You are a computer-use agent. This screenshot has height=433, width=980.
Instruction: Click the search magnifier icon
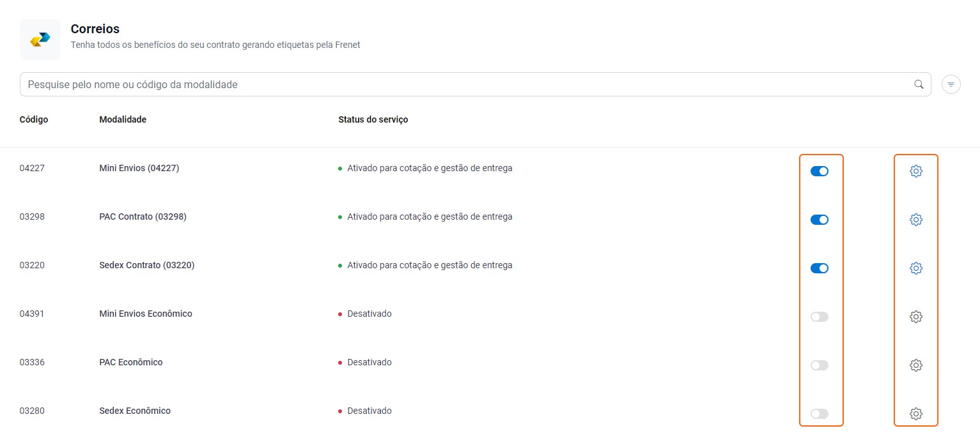pyautogui.click(x=919, y=84)
